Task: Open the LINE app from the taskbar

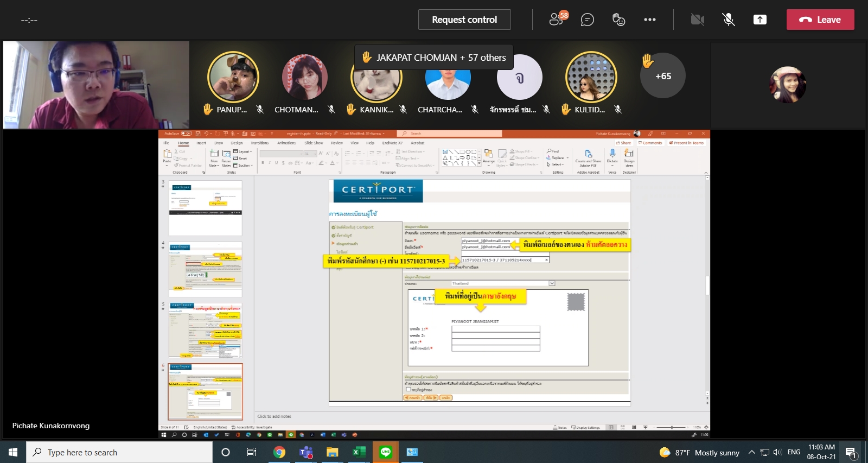Action: [386, 452]
